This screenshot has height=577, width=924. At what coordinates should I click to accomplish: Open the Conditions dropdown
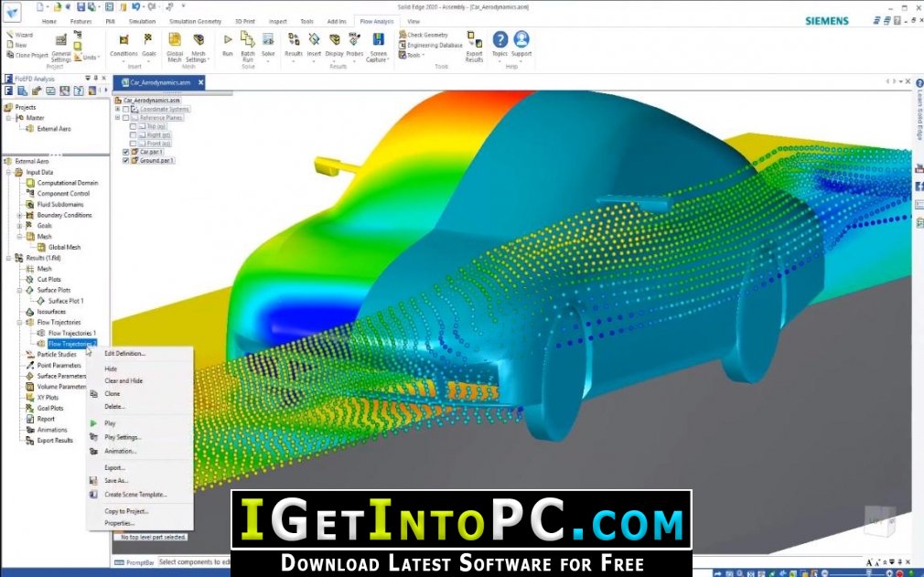pyautogui.click(x=124, y=46)
